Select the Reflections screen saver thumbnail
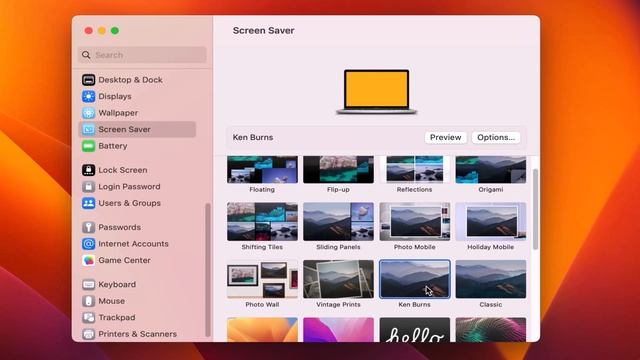 coord(415,169)
